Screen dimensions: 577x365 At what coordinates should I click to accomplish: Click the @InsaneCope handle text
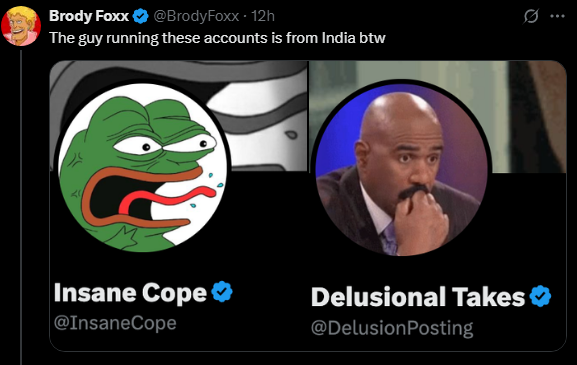pos(115,323)
